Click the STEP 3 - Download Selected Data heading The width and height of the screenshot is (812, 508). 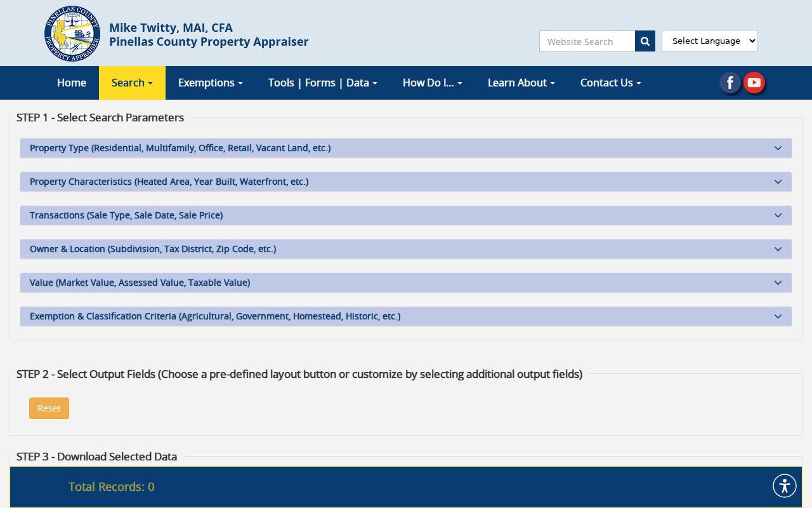click(97, 457)
